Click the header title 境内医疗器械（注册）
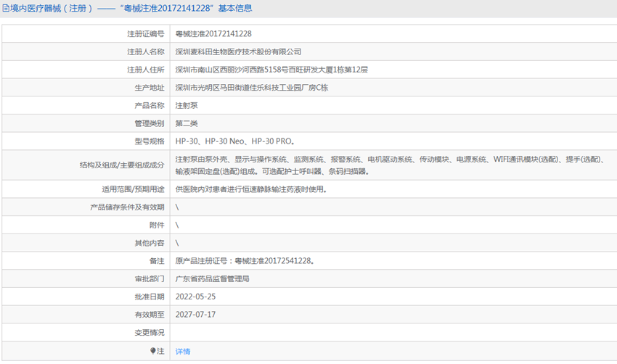The height and width of the screenshot is (364, 617). 49,9
